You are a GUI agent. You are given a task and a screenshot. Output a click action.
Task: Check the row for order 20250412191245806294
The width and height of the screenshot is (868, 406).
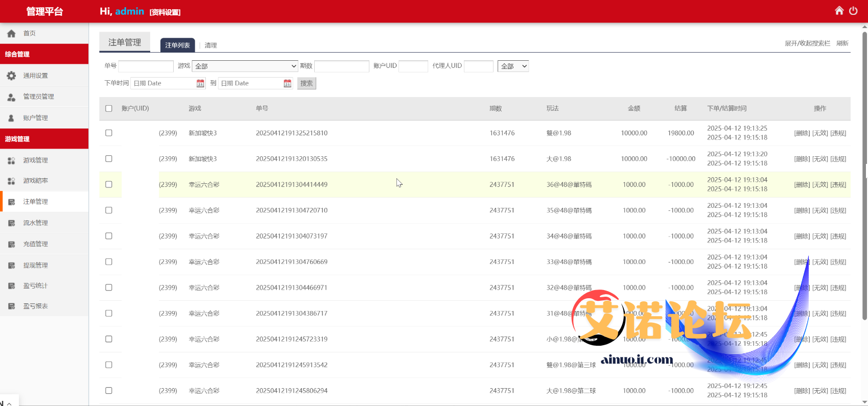coord(109,391)
